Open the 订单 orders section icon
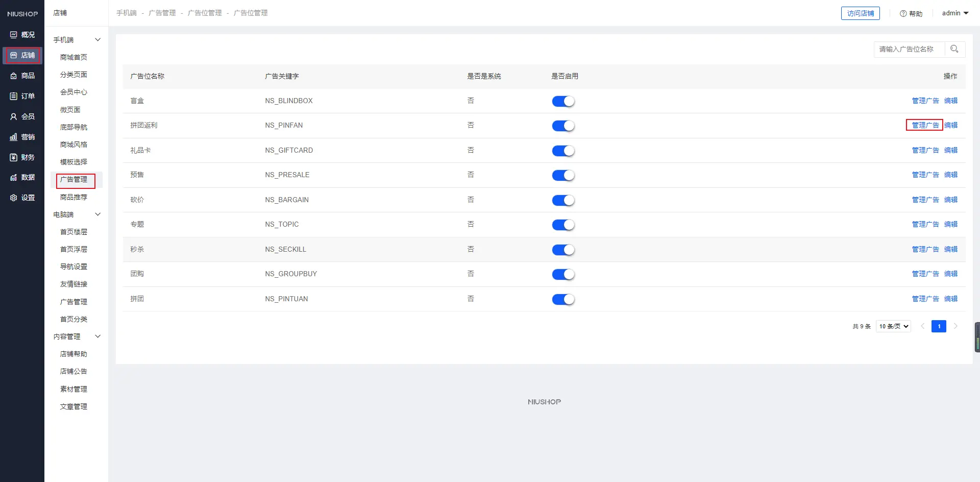Image resolution: width=980 pixels, height=482 pixels. click(14, 96)
